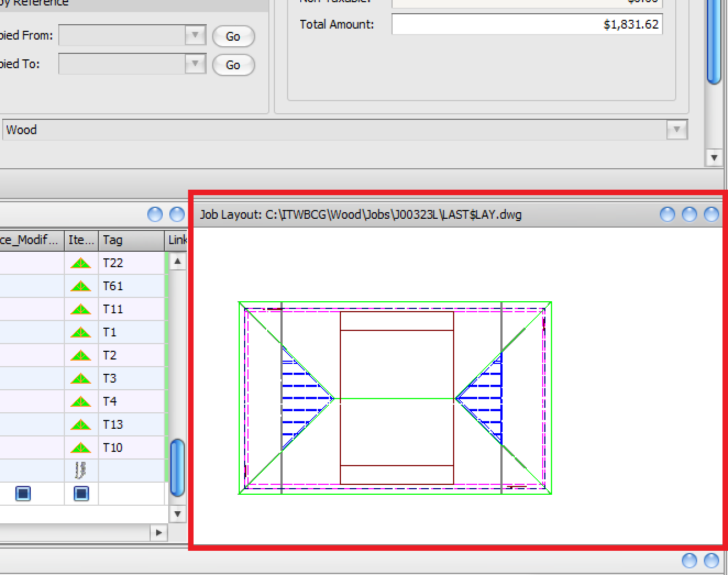Click the Tag column header

click(131, 240)
